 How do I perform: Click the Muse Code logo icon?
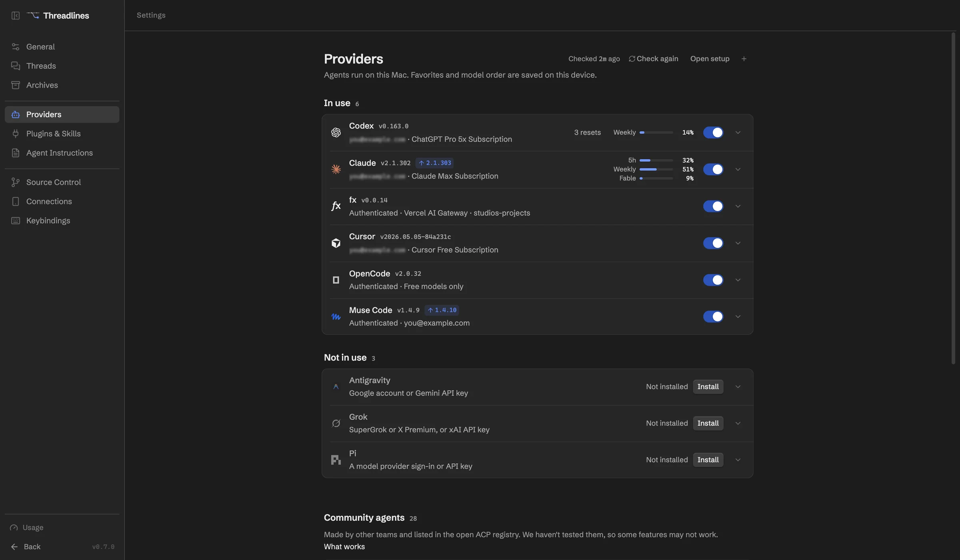point(336,317)
